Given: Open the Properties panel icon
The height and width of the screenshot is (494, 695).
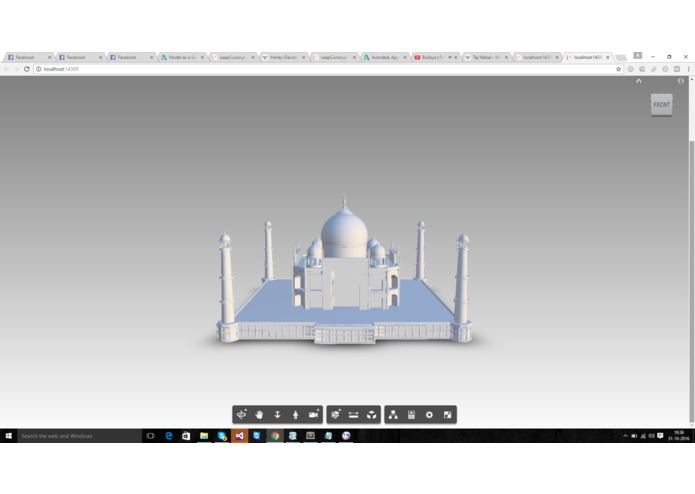Looking at the screenshot, I should pos(411,415).
